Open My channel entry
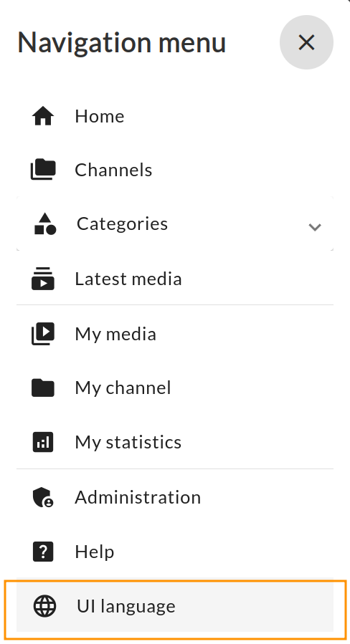 click(175, 388)
